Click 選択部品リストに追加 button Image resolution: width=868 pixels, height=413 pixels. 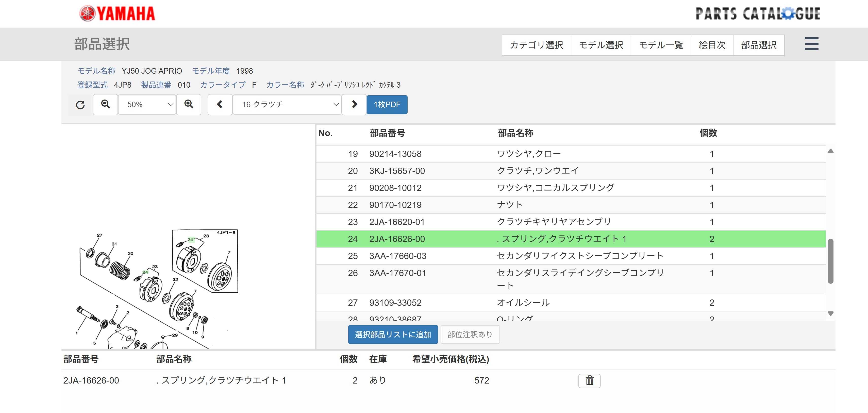(x=393, y=335)
